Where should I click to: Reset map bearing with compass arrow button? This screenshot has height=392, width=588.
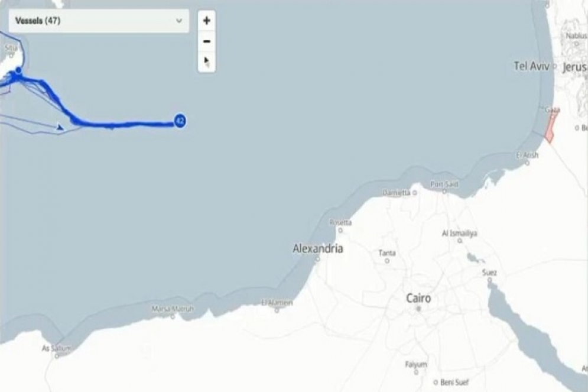[x=207, y=61]
